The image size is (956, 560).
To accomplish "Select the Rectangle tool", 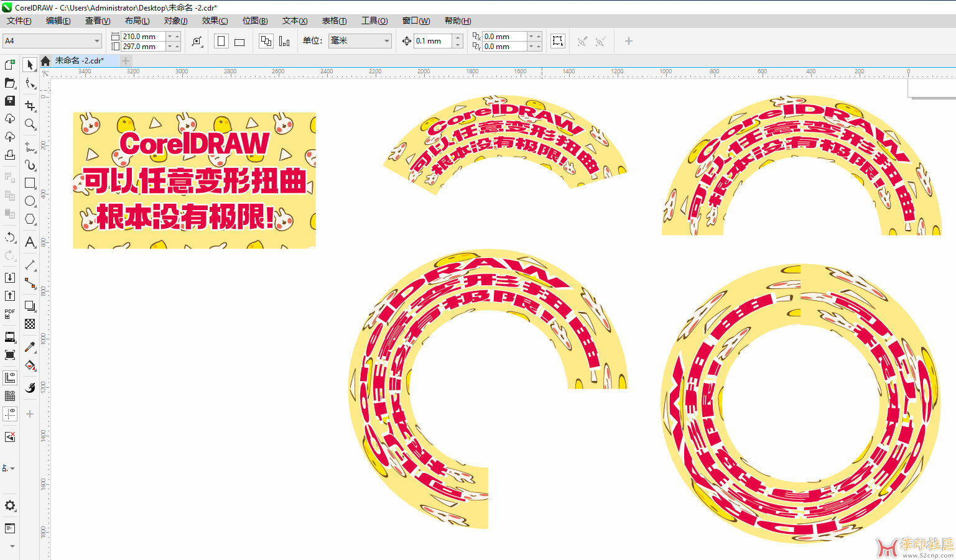I will click(x=30, y=183).
